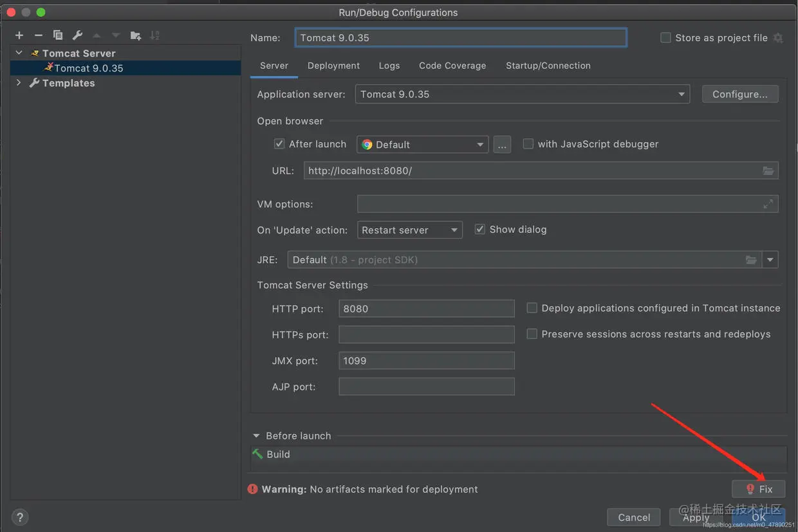This screenshot has height=532, width=798.
Task: Click AJP port empty field
Action: [x=427, y=387]
